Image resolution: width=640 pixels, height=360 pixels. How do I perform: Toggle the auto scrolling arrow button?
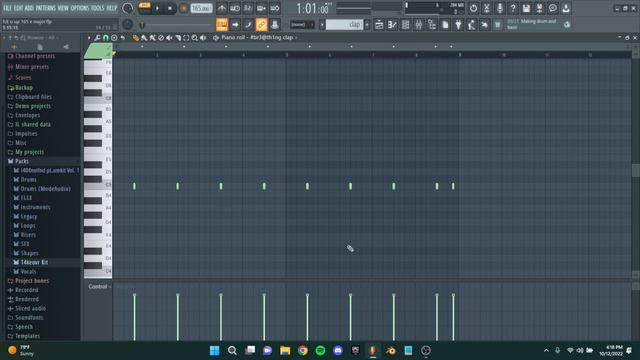click(235, 25)
